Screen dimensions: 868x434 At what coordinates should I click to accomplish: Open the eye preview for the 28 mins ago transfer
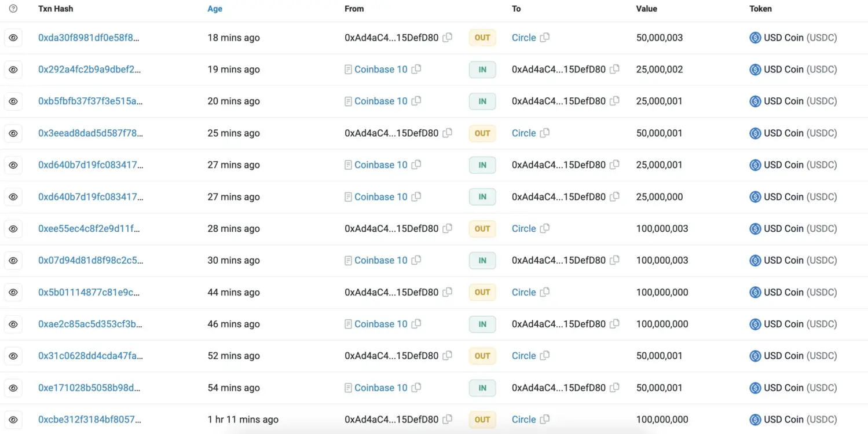[13, 228]
